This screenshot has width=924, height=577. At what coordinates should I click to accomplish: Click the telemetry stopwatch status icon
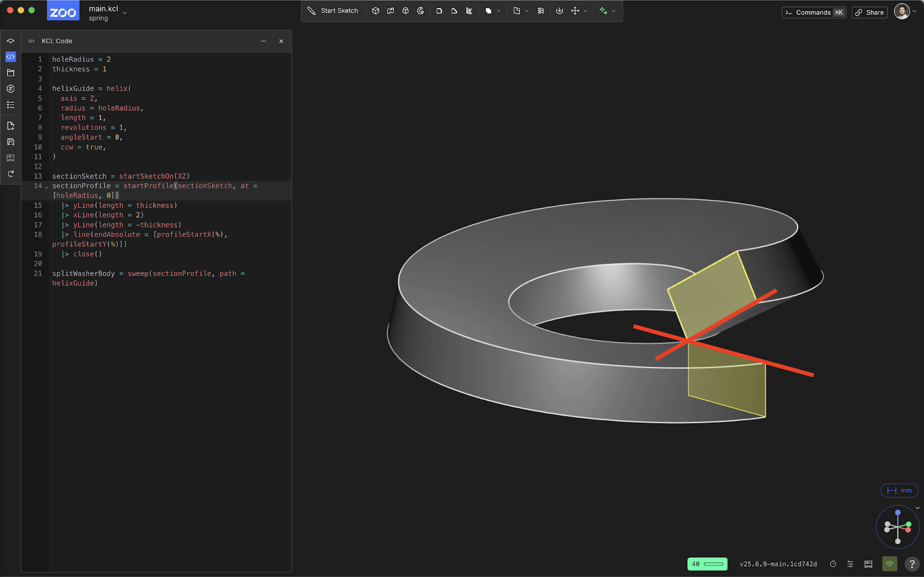tap(833, 564)
